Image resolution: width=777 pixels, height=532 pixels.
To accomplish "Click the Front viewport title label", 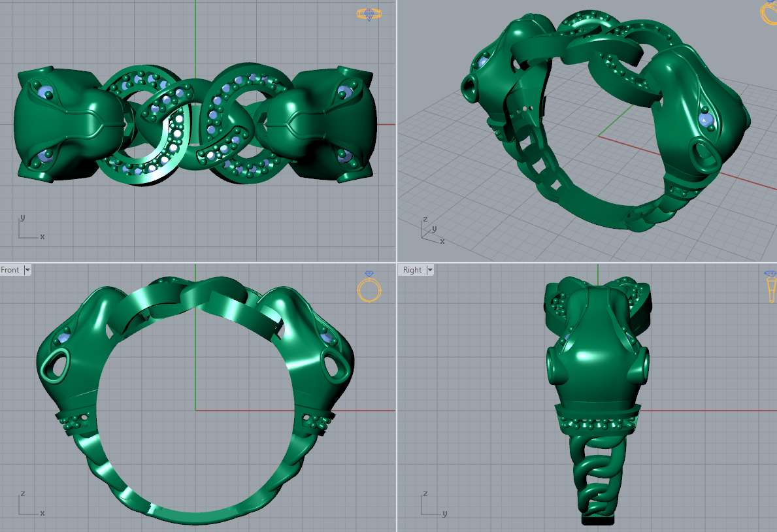I will [10, 270].
